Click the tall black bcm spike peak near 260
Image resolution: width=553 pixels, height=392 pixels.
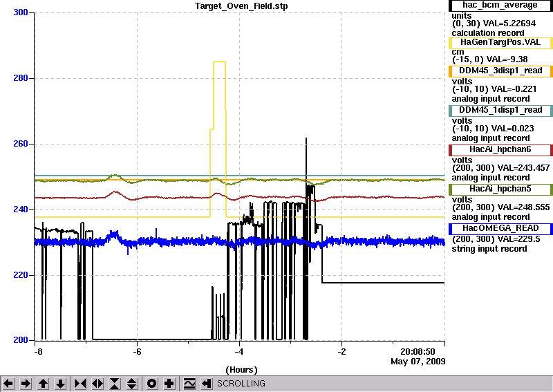click(306, 138)
